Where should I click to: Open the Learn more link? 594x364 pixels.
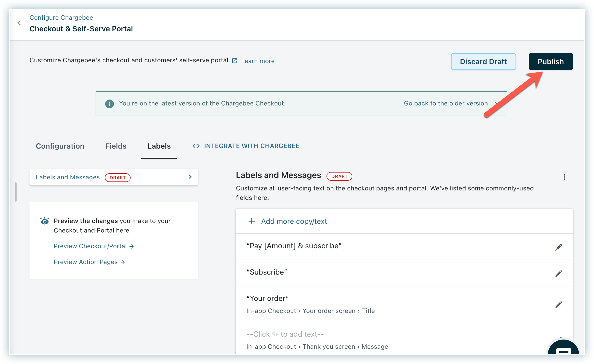click(258, 61)
